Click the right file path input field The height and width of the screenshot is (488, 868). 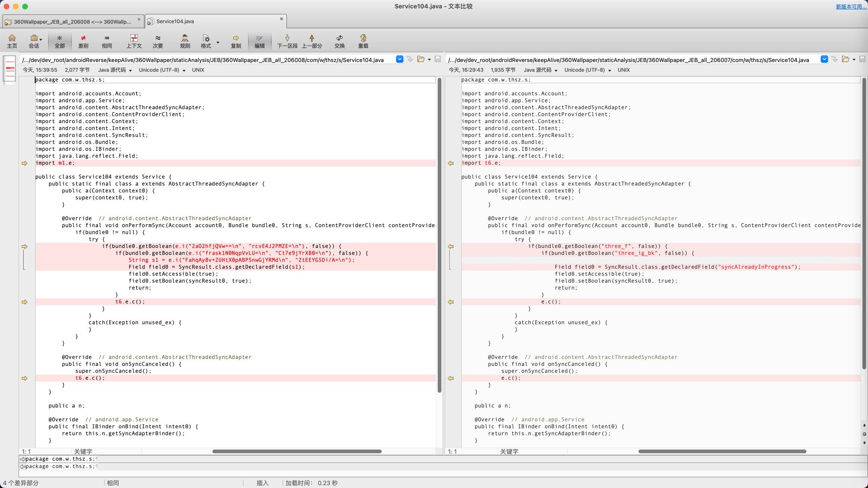click(633, 60)
